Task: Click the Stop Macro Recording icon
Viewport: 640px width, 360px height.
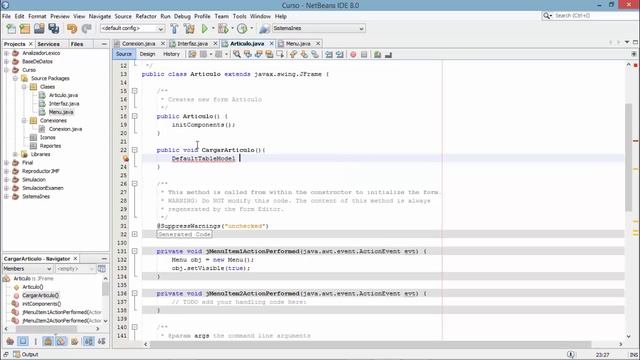Action: pyautogui.click(x=364, y=54)
